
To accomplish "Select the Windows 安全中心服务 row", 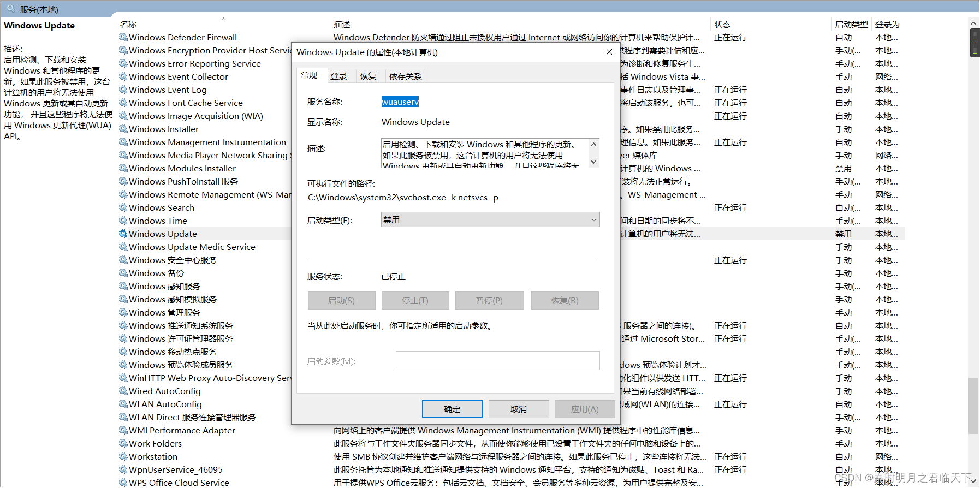I will 173,260.
